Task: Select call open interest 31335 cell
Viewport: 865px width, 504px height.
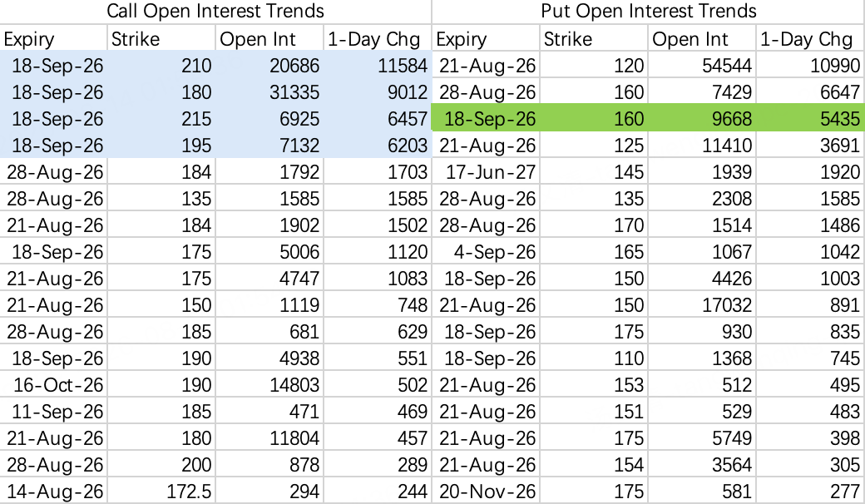Action: click(269, 92)
